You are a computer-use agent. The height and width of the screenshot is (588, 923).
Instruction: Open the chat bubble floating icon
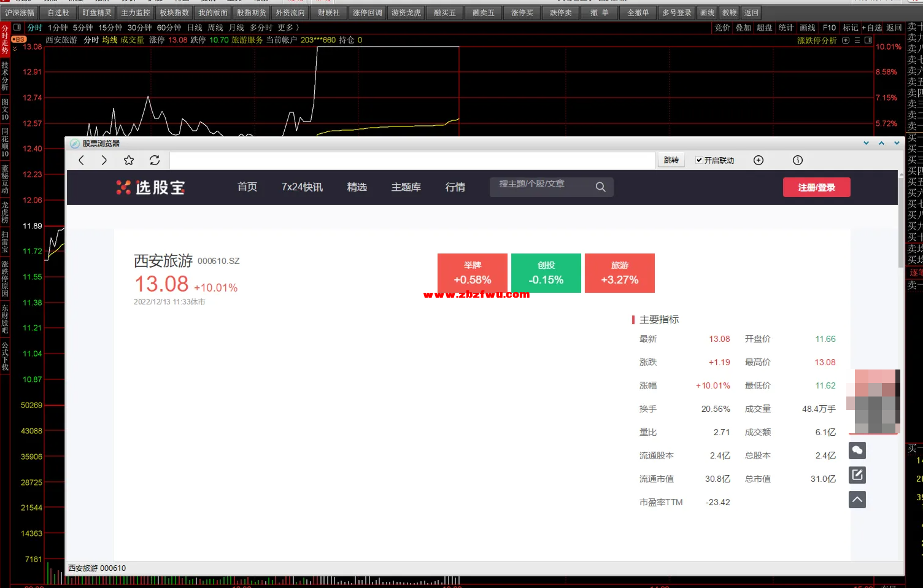pos(857,451)
